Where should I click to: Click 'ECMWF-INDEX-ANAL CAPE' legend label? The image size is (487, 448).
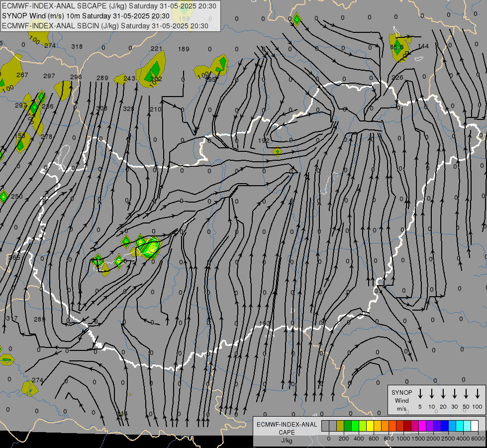pyautogui.click(x=287, y=428)
